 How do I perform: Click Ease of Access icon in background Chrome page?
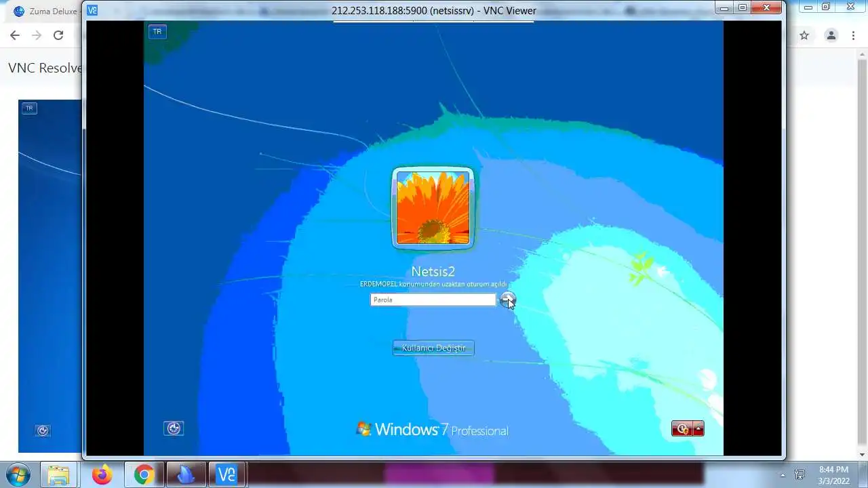43,430
